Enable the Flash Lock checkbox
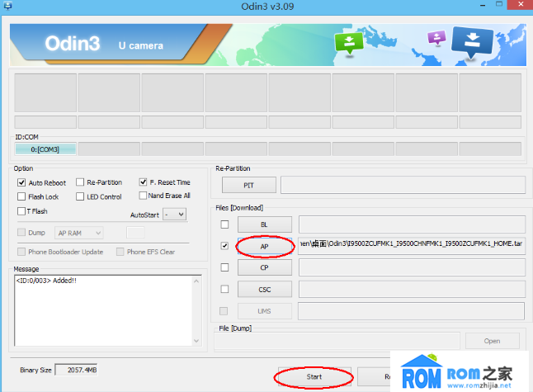Viewport: 533px width, 392px height. point(21,196)
